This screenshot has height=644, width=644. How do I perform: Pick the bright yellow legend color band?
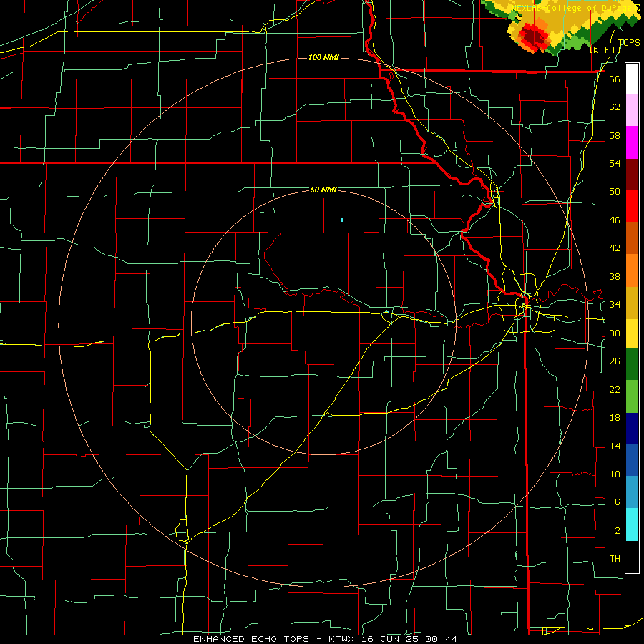click(632, 333)
